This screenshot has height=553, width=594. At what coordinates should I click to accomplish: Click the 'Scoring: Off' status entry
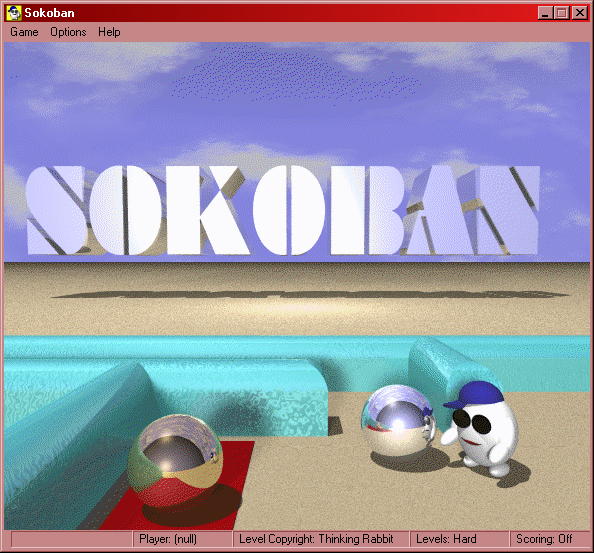pyautogui.click(x=549, y=539)
